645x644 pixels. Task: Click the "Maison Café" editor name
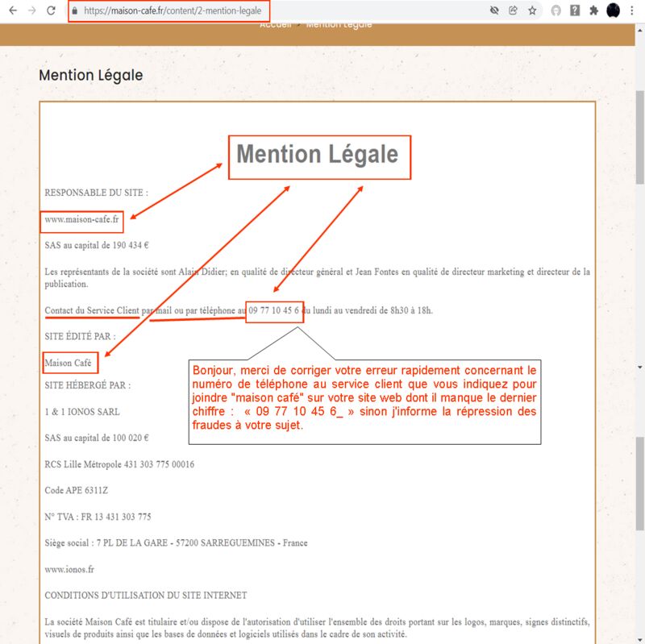[x=68, y=363]
